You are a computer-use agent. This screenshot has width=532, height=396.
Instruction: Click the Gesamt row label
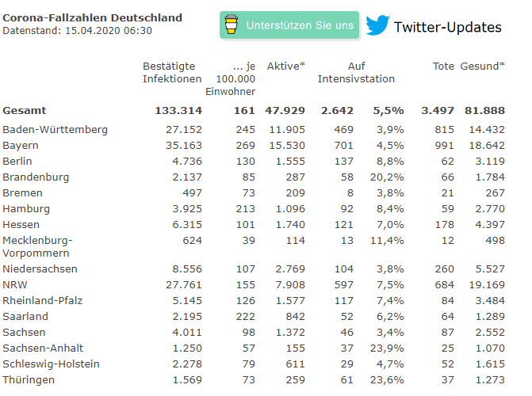(x=24, y=111)
